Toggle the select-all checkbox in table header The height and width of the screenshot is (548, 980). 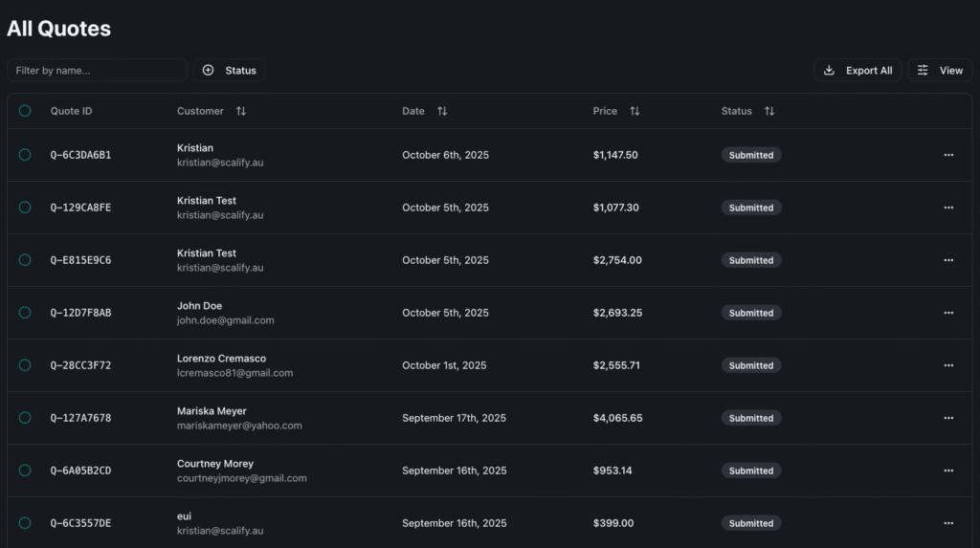25,111
